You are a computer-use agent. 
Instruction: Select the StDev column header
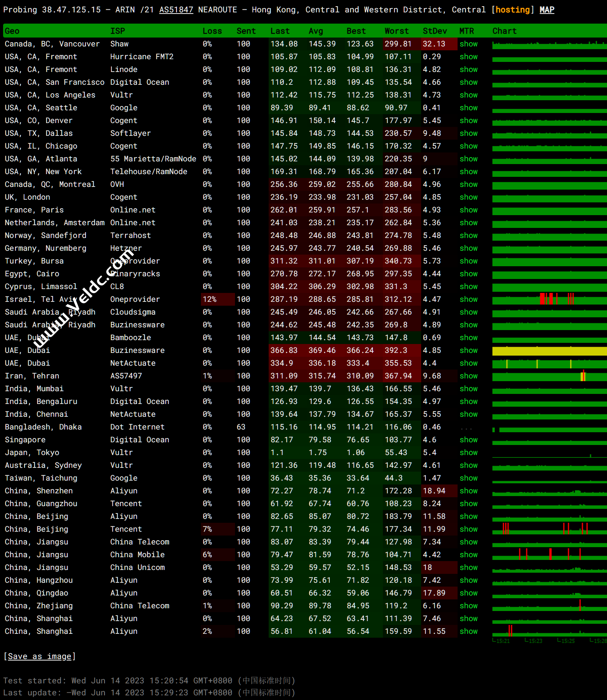[434, 31]
